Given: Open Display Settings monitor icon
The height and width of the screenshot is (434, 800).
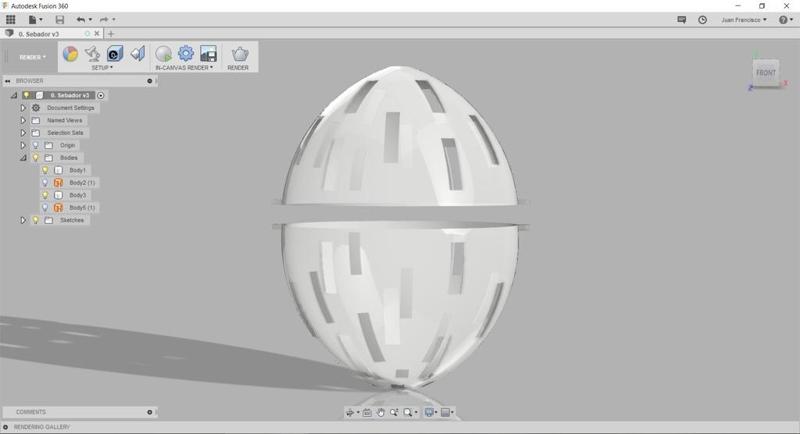Looking at the screenshot, I should click(429, 413).
